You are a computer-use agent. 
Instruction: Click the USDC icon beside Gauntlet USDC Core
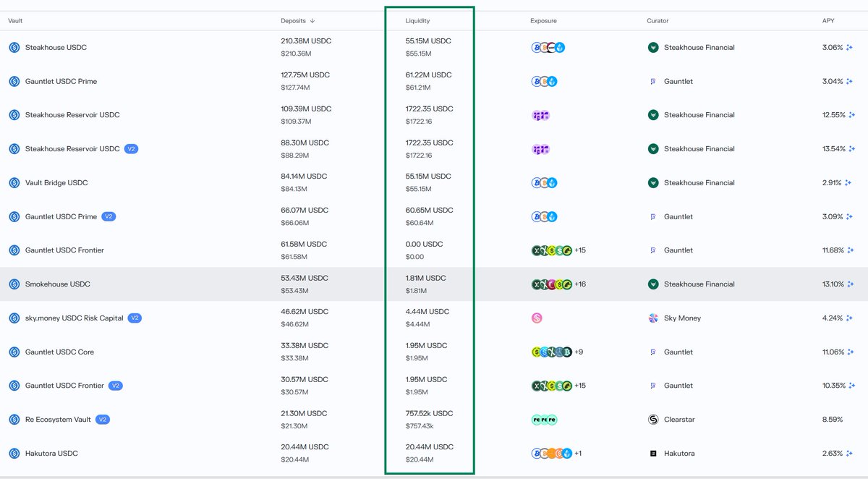pos(14,352)
